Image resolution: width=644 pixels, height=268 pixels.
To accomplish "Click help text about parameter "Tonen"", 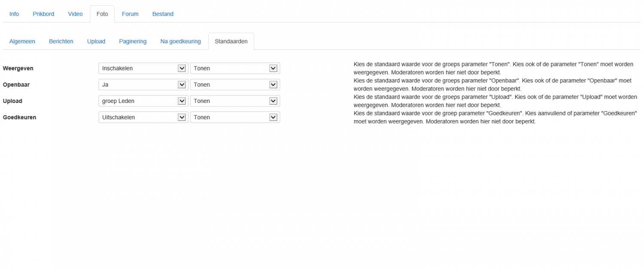I will click(493, 68).
